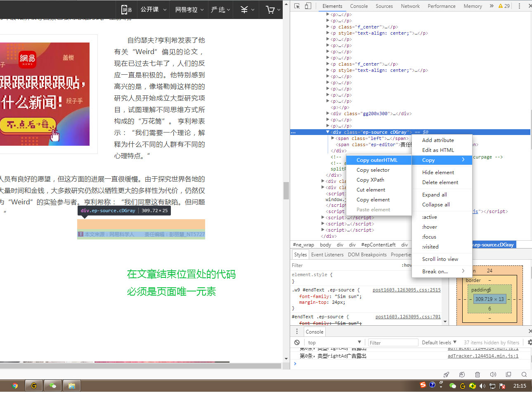Click the trash icon in browser status bar

[478, 374]
